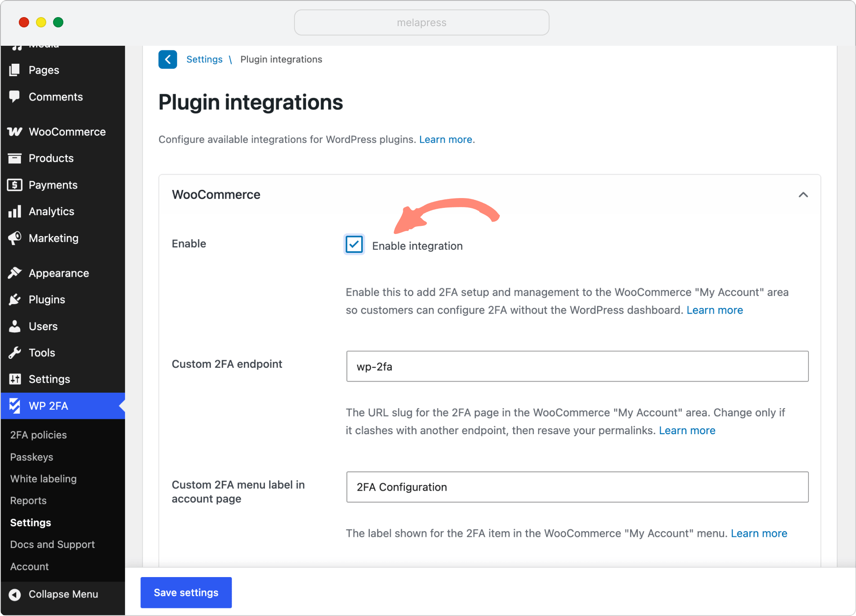The image size is (856, 616).
Task: Click the Users person icon
Action: (x=15, y=326)
